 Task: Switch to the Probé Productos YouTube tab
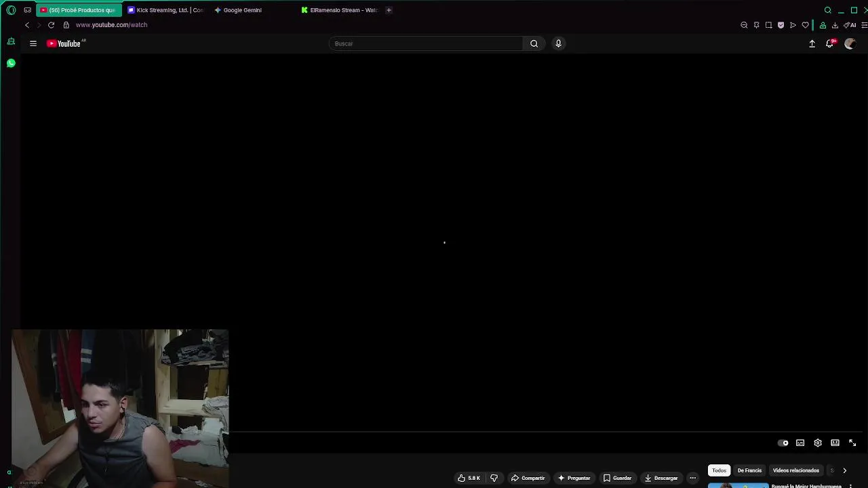click(79, 10)
